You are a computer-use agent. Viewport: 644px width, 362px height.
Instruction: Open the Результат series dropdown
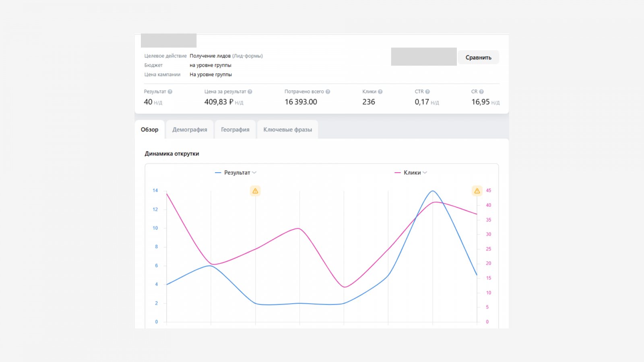click(254, 173)
